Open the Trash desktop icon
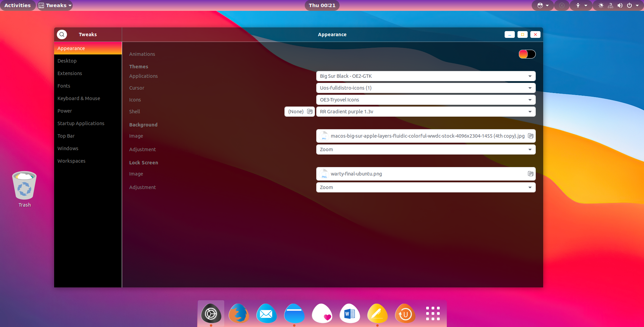 pos(24,189)
